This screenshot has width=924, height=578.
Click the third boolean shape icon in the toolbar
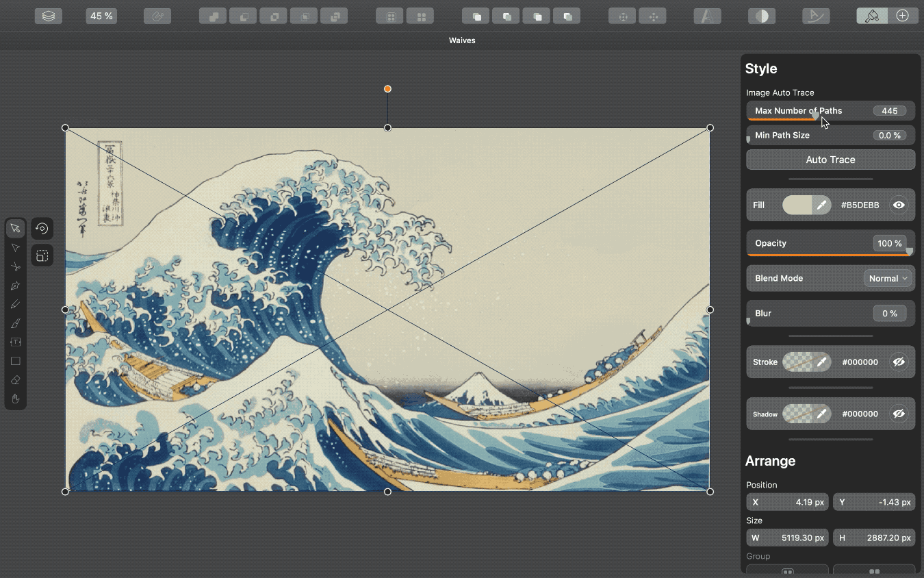click(x=273, y=16)
